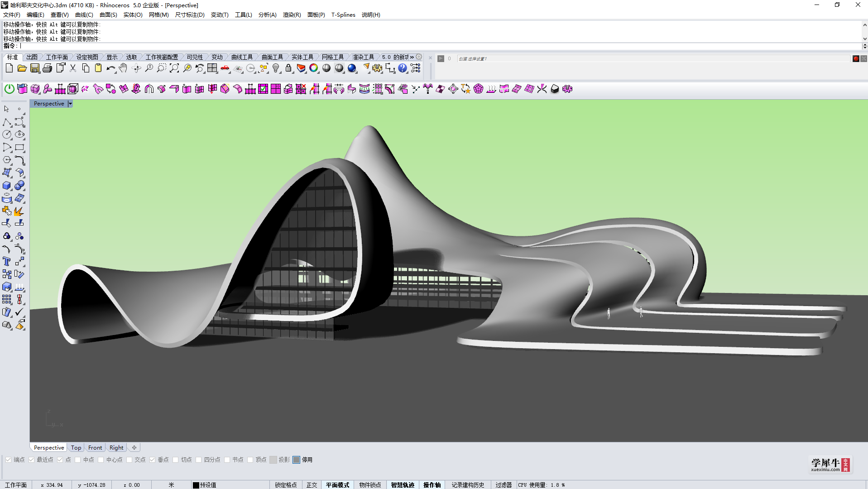Expand the toolbar tabs overflow chevron

click(x=412, y=57)
